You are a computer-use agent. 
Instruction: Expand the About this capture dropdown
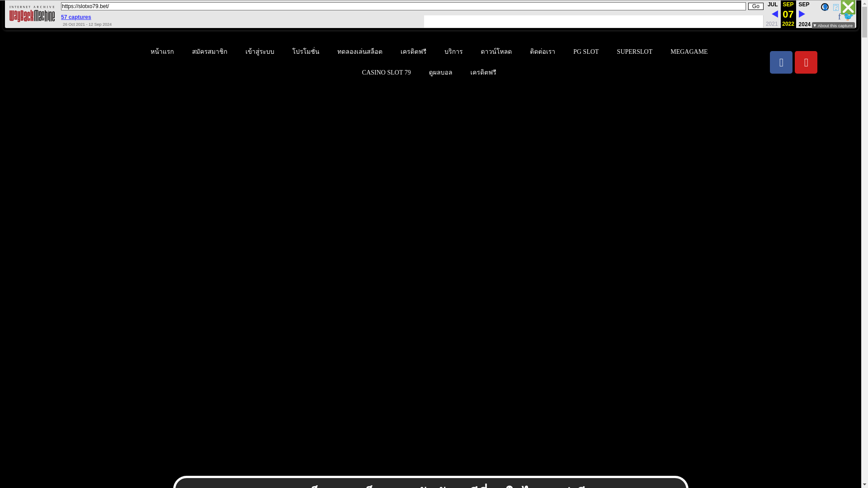point(833,26)
